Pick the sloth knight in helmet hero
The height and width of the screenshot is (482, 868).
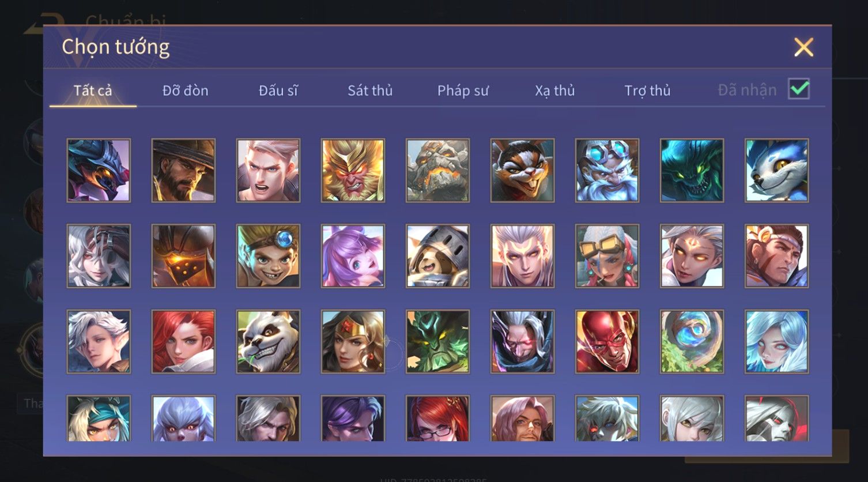pyautogui.click(x=437, y=256)
